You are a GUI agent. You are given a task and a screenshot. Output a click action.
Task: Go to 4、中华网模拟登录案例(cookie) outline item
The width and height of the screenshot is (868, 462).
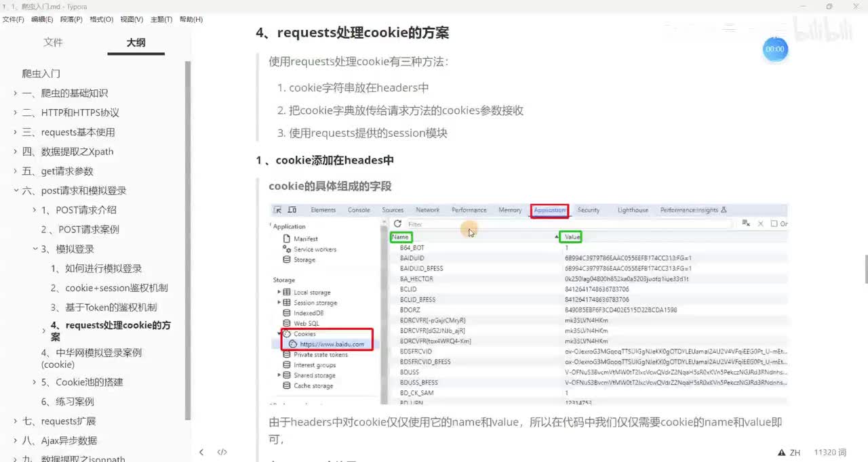(x=91, y=358)
